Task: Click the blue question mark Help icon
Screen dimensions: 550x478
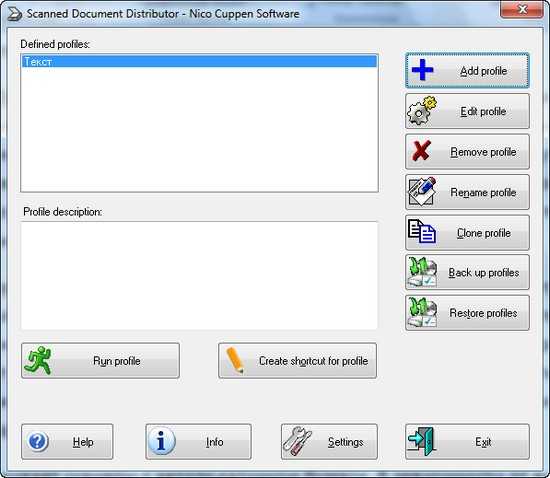Action: 38,442
